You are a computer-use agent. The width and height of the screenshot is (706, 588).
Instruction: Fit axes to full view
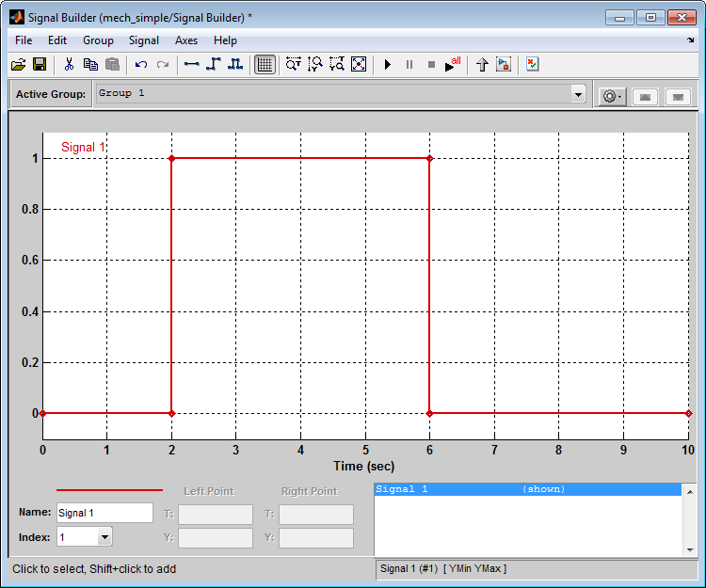(x=359, y=65)
